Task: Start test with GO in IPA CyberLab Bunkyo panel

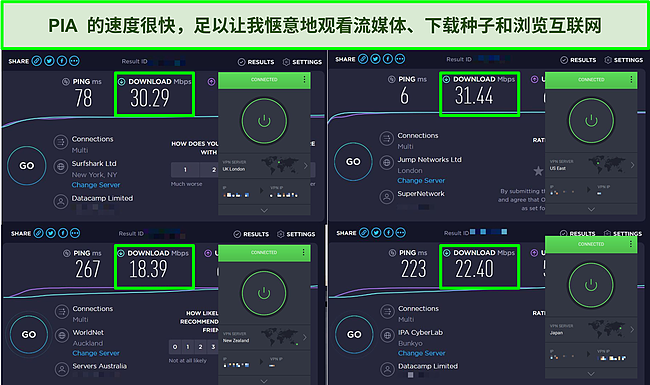Action: click(x=354, y=334)
